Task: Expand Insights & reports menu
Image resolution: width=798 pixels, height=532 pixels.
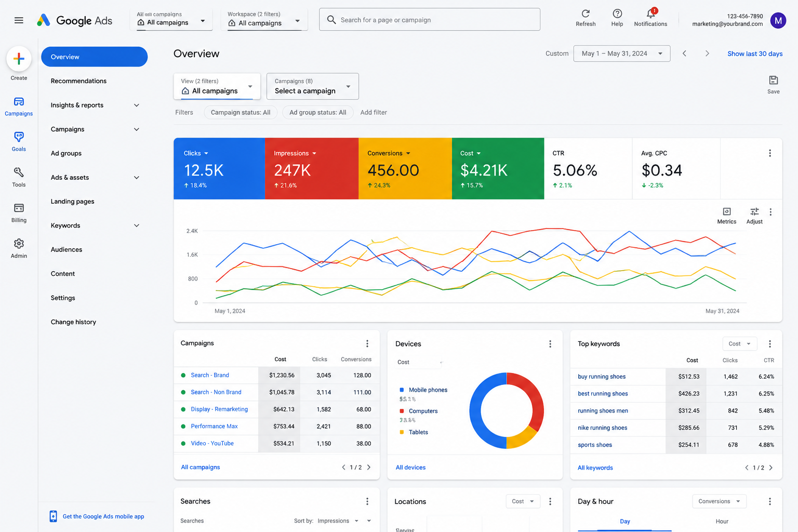Action: pos(137,105)
